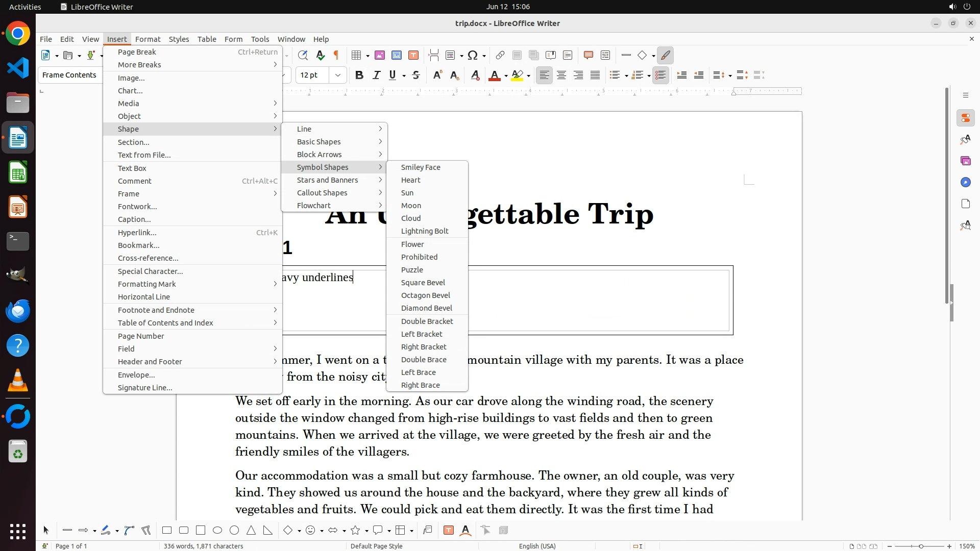Select Lightning Bolt shape entry
This screenshot has width=980, height=551.
tap(425, 231)
